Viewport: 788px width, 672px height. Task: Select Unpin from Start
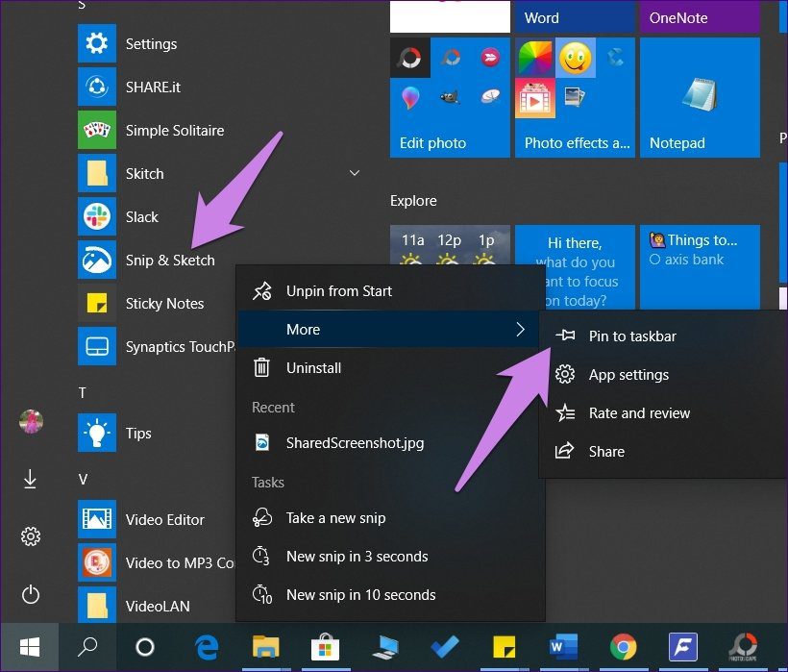tap(390, 291)
